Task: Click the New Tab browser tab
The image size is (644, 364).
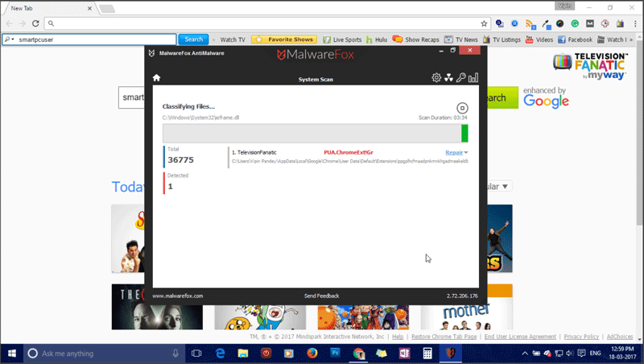Action: point(48,8)
